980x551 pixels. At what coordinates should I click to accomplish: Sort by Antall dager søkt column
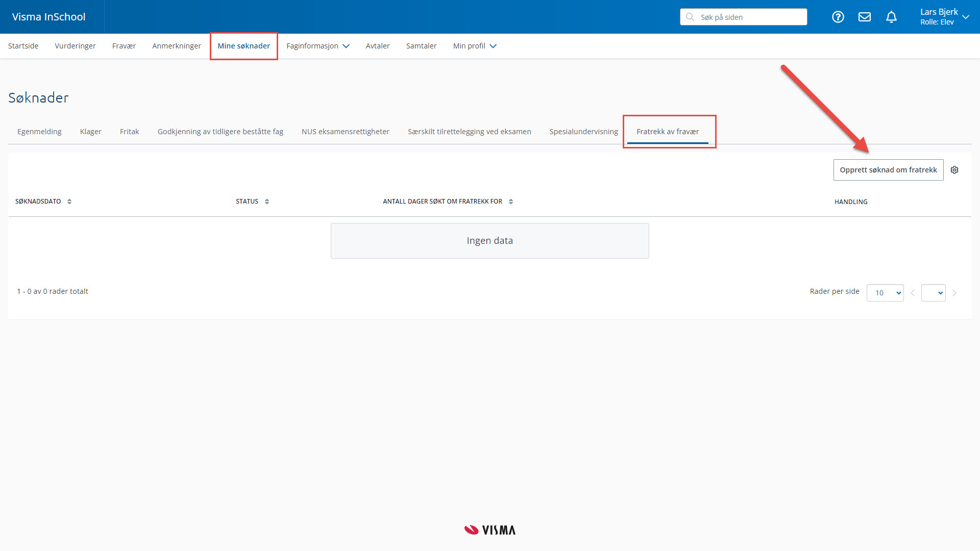[511, 202]
